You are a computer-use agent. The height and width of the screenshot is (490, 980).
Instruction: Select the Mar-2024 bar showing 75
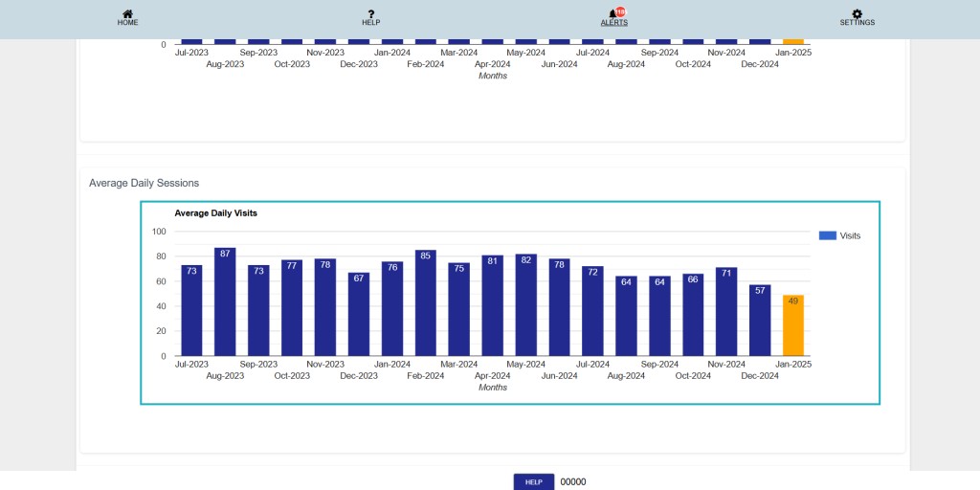(x=458, y=309)
